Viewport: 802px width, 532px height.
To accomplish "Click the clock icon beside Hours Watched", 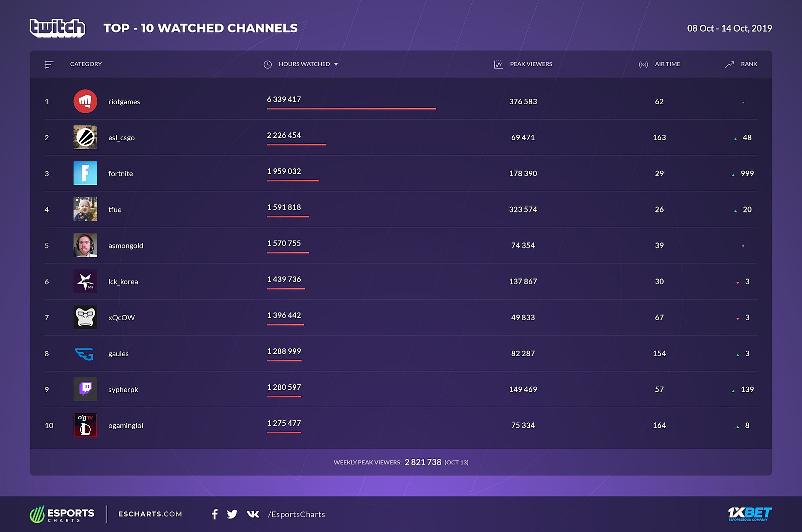I will pyautogui.click(x=268, y=64).
